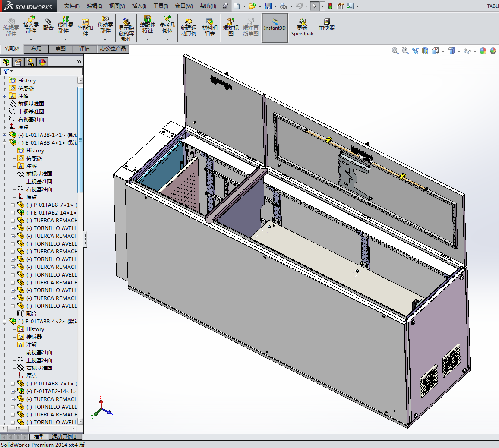Open the 工具(T) menu
Screen dimensions: 499x448
coord(161,6)
